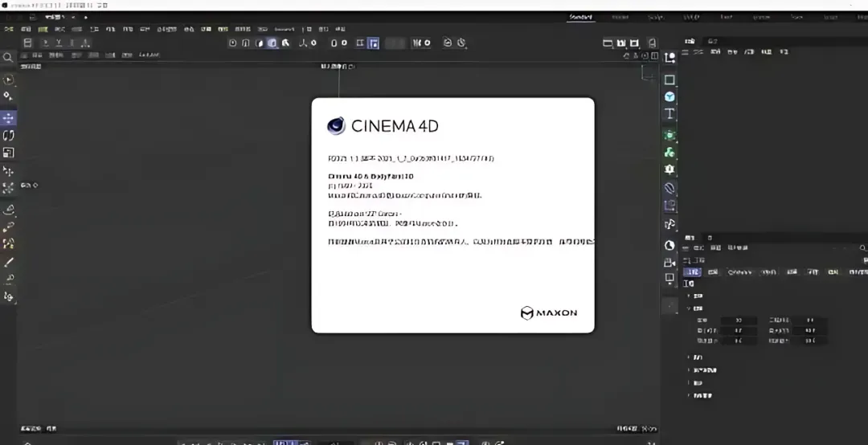Screen dimensions: 868x445
Task: Select the Scale tool
Action: point(8,152)
